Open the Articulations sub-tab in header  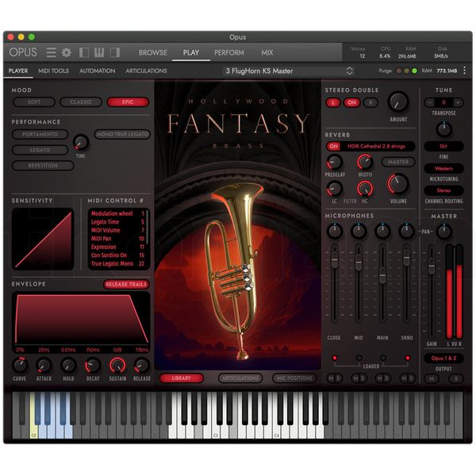click(146, 71)
